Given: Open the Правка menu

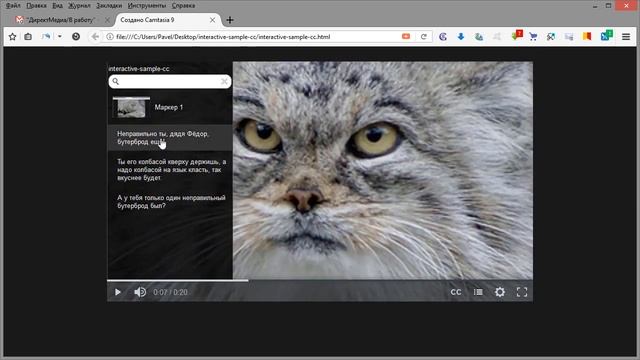Looking at the screenshot, I should [36, 6].
